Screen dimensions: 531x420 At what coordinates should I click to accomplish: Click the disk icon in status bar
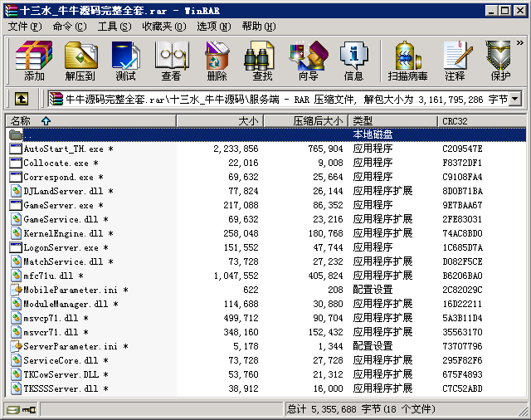point(12,409)
